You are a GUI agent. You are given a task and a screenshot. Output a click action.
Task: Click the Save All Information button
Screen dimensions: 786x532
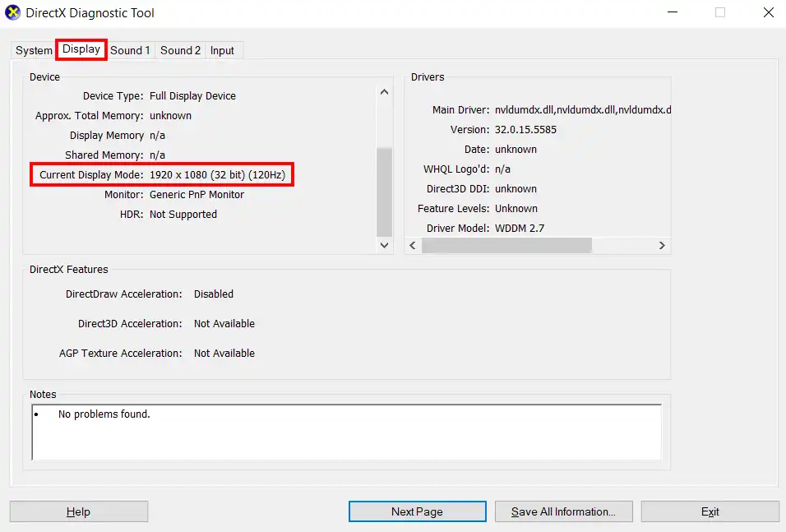point(563,511)
